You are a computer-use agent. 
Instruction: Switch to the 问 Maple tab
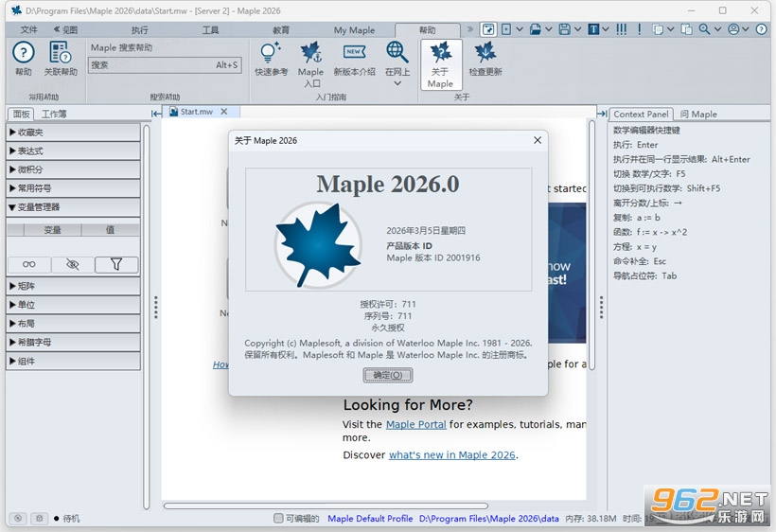pos(698,114)
